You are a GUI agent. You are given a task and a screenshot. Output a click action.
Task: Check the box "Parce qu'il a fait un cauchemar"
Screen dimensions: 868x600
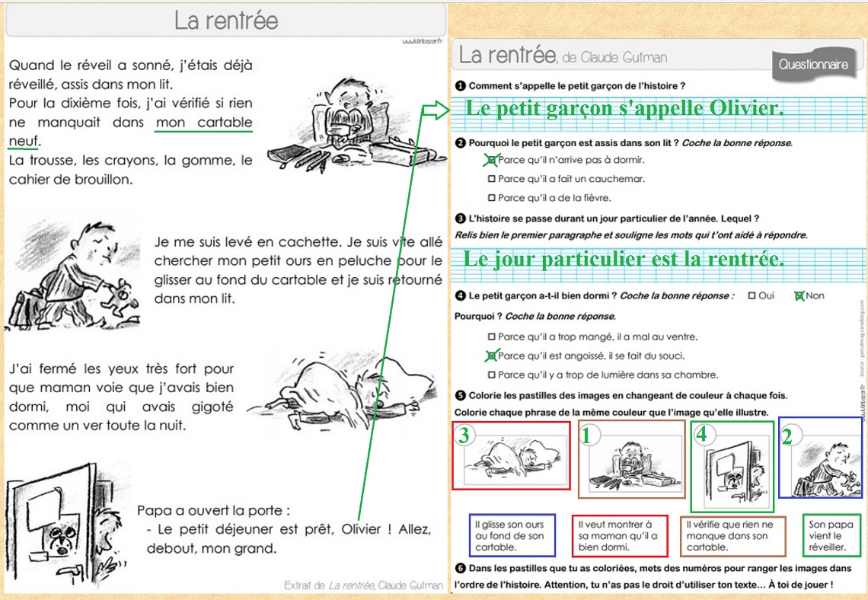(491, 179)
